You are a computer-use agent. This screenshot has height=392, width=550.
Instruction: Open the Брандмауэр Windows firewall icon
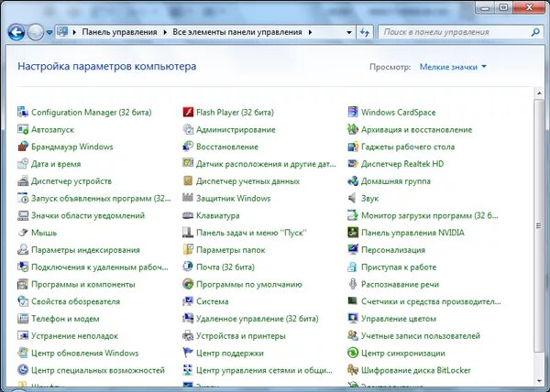(x=23, y=147)
